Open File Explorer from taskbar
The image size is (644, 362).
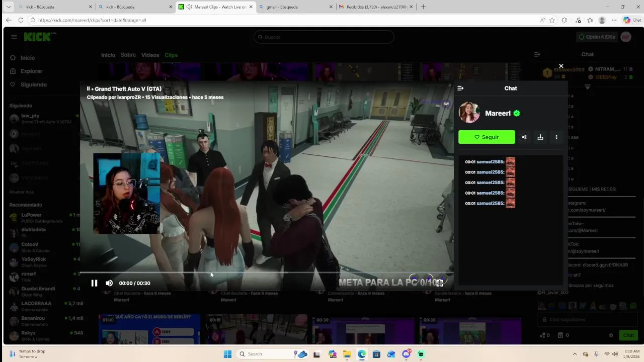tap(347, 354)
